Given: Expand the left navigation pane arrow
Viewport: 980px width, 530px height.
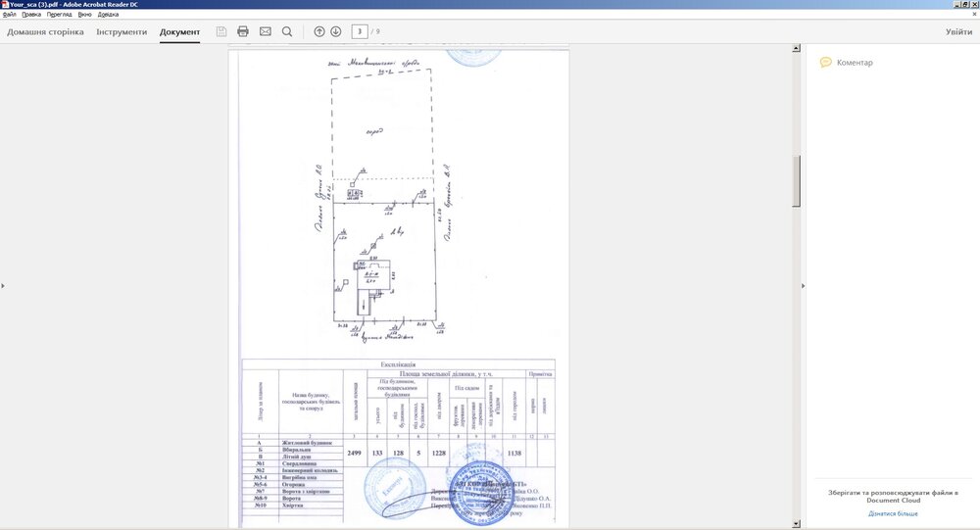Looking at the screenshot, I should pyautogui.click(x=3, y=285).
